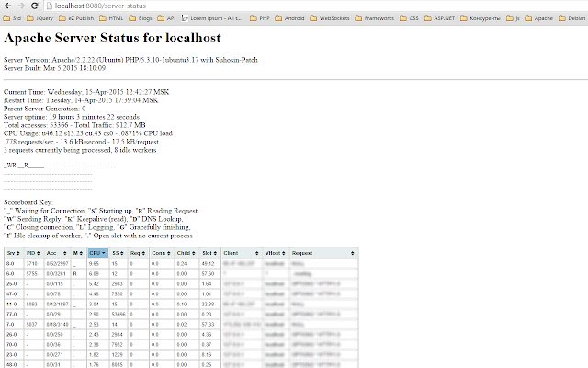Open the ASP.NET bookmarks folder
Viewport: 588px width, 368px height.
[439, 18]
